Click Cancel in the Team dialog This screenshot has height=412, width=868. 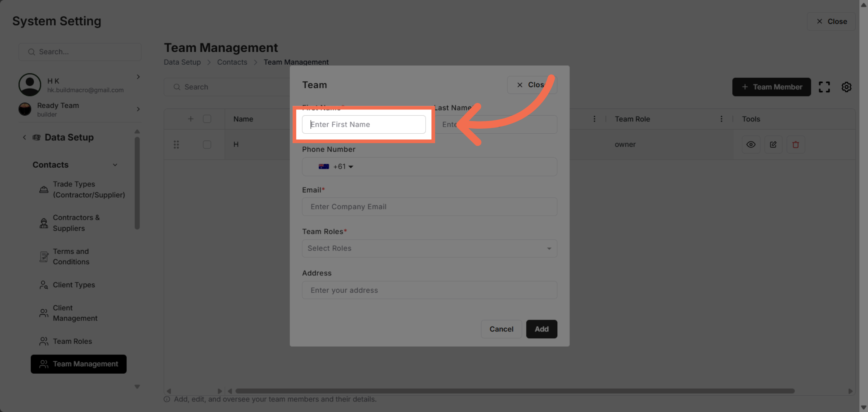(x=501, y=329)
